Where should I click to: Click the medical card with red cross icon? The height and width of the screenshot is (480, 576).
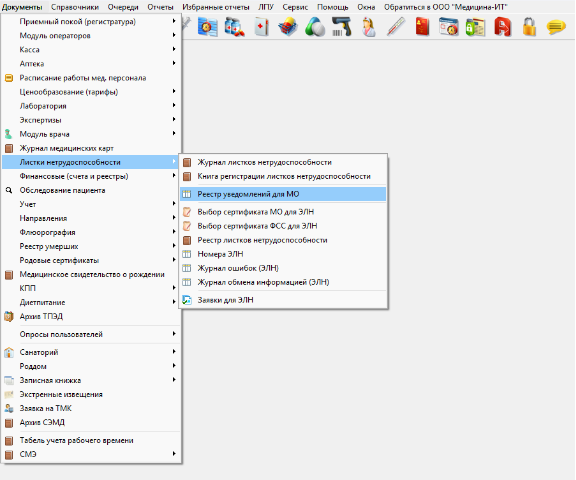[261, 27]
